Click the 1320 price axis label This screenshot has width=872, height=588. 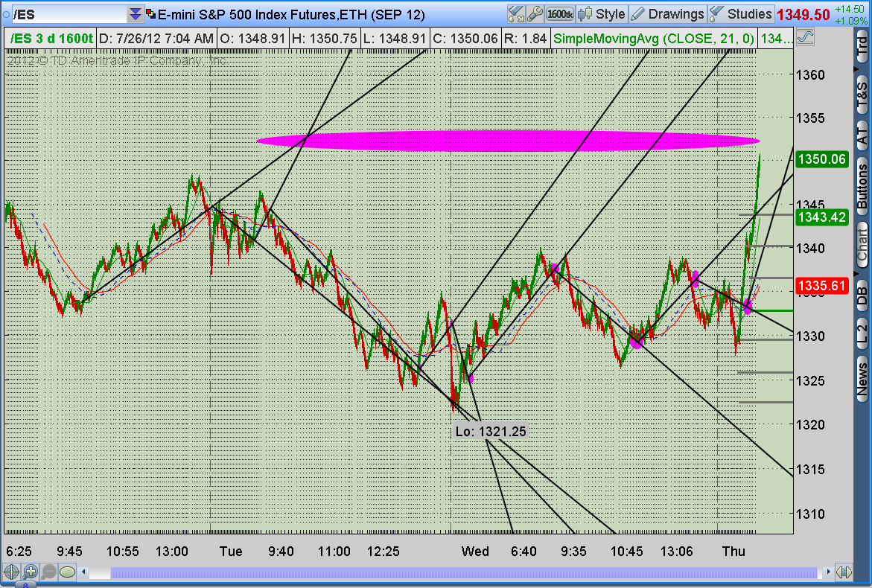810,424
